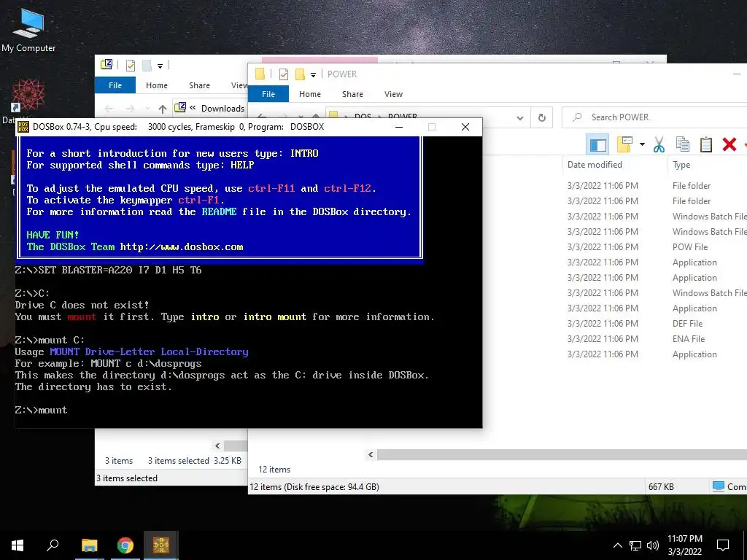Toggle the preview pane icon in POWER toolbar
The height and width of the screenshot is (560, 747).
[598, 144]
